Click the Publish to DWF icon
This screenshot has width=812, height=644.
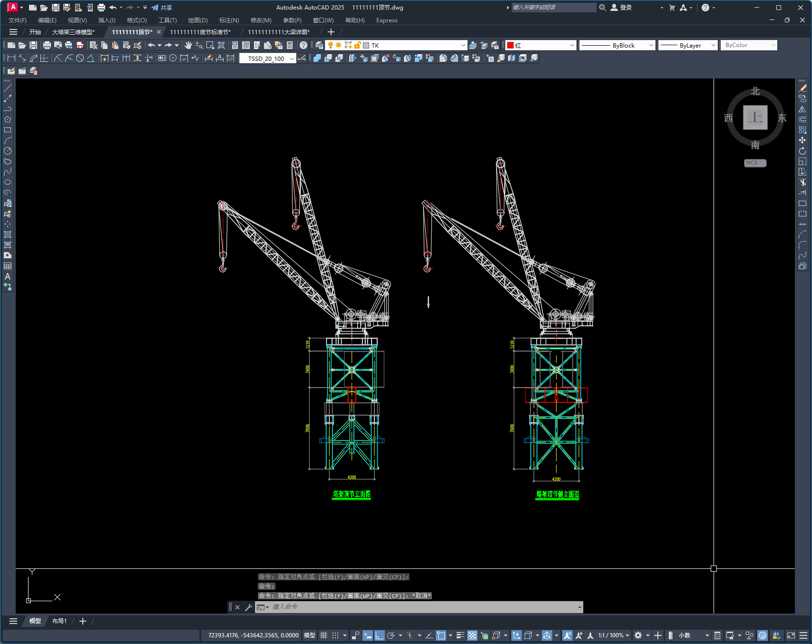pyautogui.click(x=80, y=45)
